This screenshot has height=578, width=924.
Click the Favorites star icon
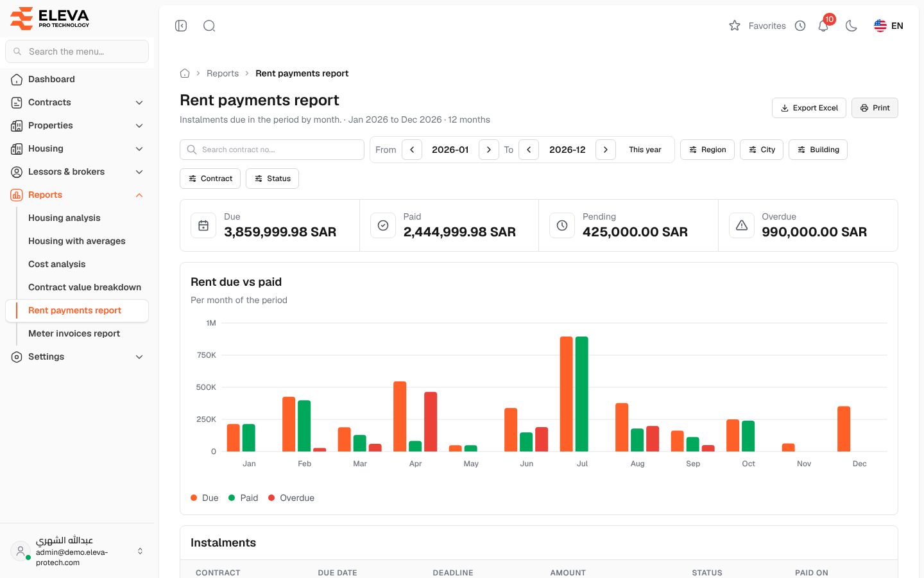click(x=735, y=26)
